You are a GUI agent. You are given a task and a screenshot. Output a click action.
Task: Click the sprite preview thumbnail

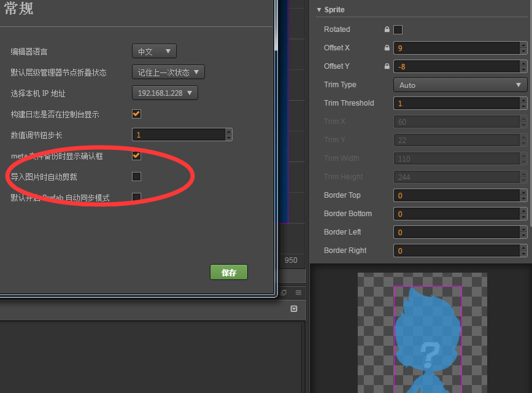tap(422, 333)
